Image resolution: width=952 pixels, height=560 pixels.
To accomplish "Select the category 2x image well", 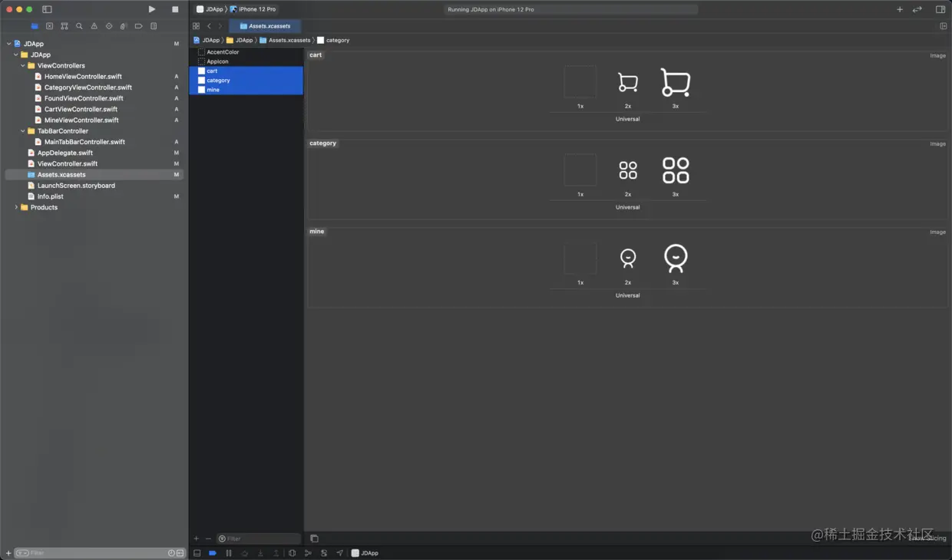I will click(x=628, y=170).
